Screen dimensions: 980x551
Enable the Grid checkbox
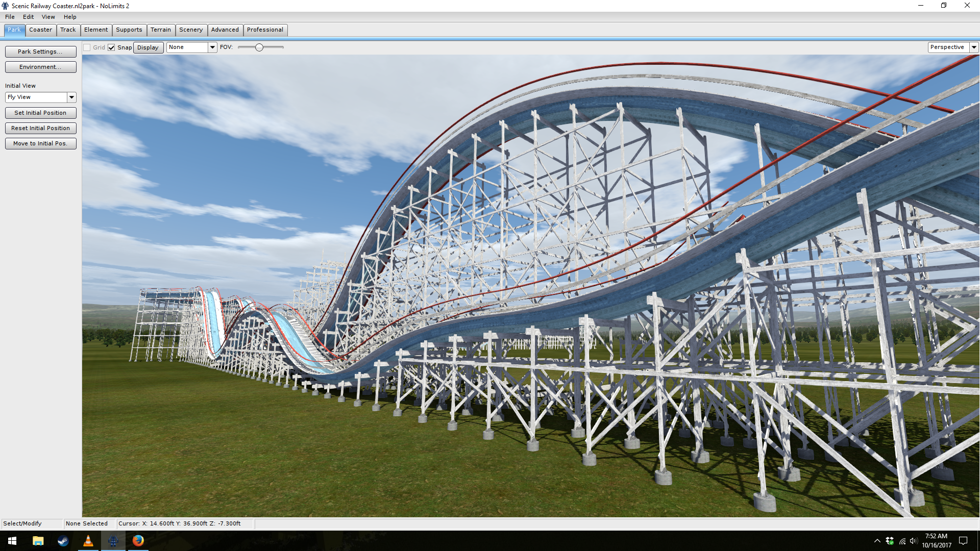[87, 47]
